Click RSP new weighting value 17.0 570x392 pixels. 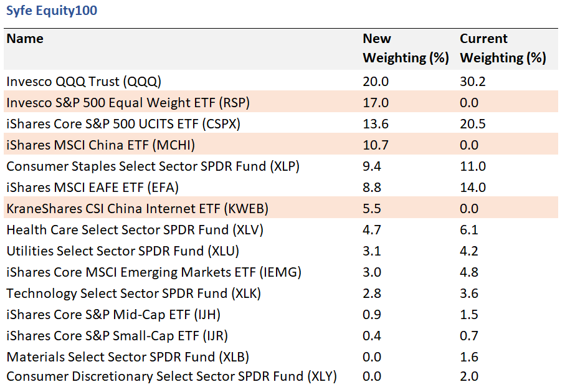376,103
